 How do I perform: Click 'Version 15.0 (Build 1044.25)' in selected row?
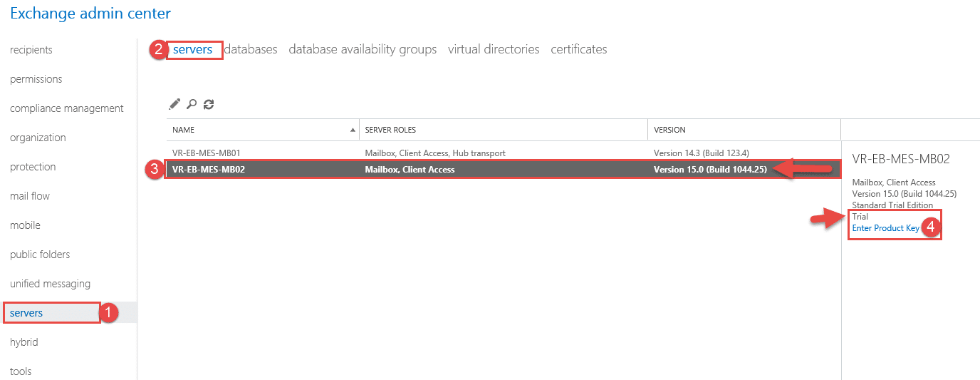(x=710, y=169)
